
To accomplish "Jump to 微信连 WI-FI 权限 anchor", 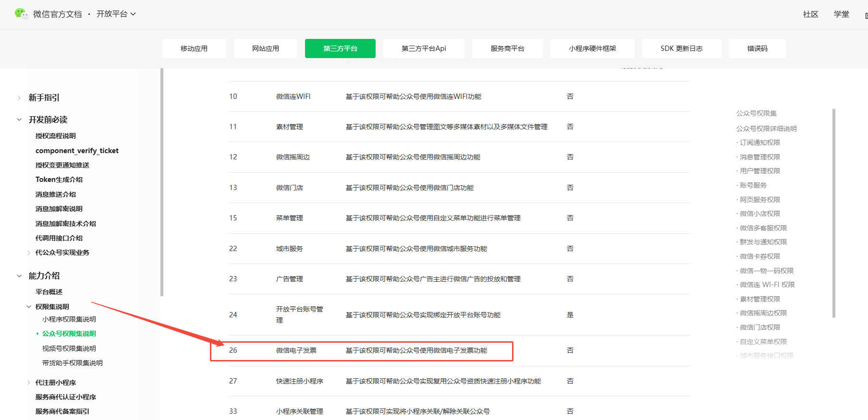I will pos(767,285).
